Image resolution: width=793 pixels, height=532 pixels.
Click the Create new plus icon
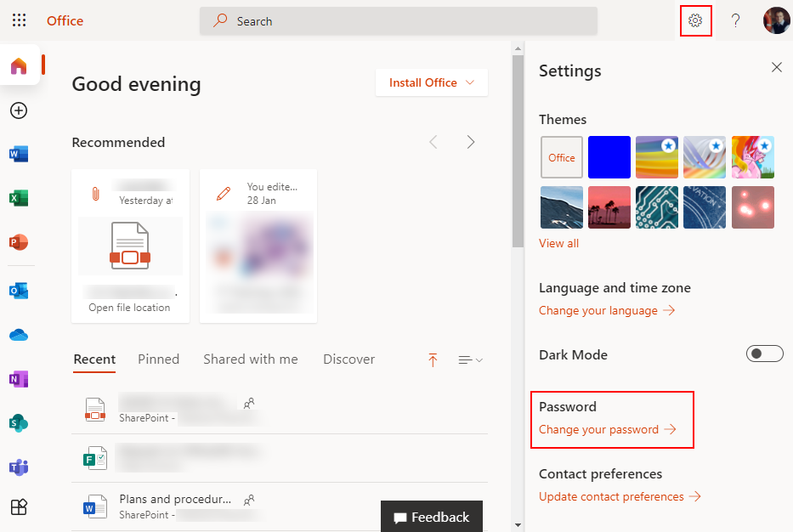pos(19,110)
